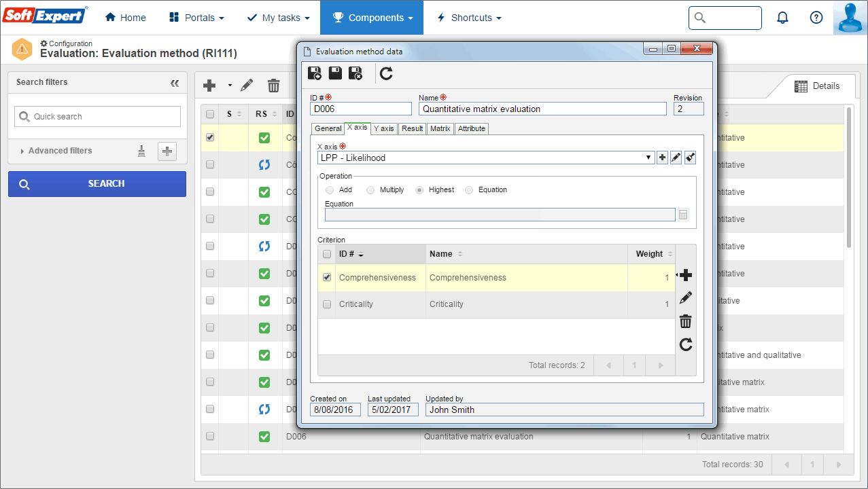
Task: Click the save and exit disk icon
Action: pyautogui.click(x=355, y=73)
